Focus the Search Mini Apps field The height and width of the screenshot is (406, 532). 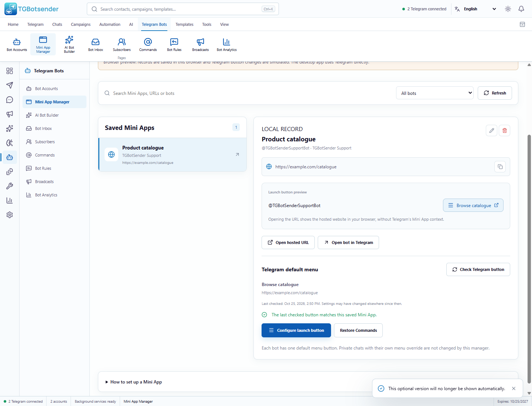(x=248, y=93)
